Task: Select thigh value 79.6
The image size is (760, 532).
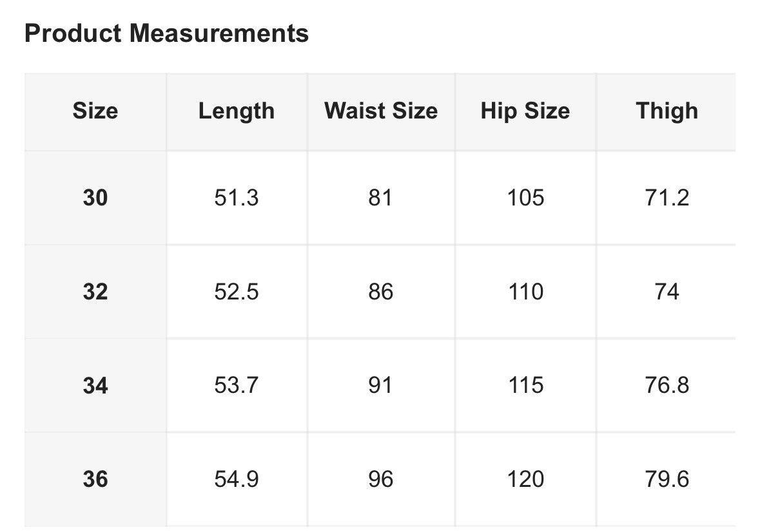Action: pos(667,479)
